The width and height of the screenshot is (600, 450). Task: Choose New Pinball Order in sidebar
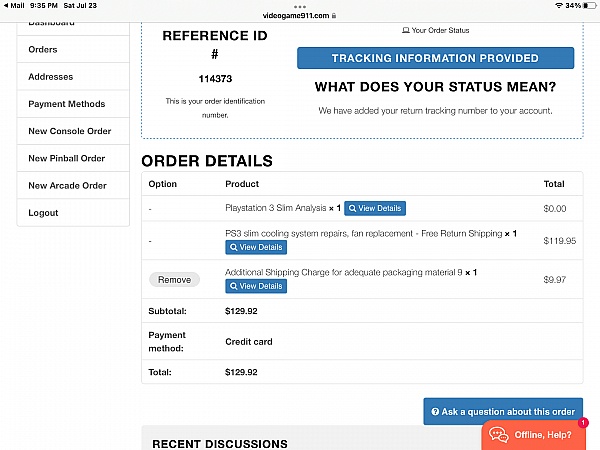pyautogui.click(x=66, y=158)
